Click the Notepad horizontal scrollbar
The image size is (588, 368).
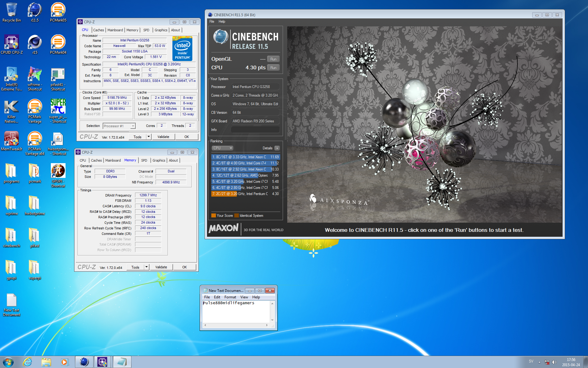coord(236,325)
